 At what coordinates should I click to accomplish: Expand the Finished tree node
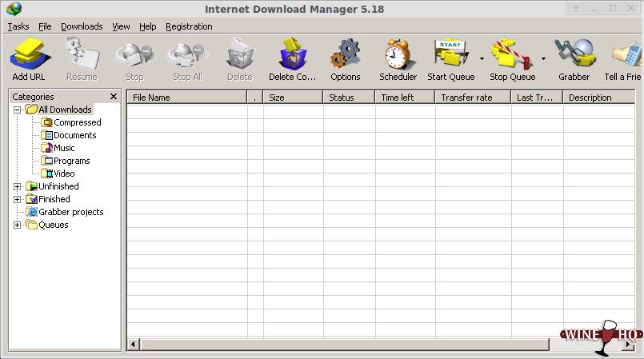click(x=18, y=199)
